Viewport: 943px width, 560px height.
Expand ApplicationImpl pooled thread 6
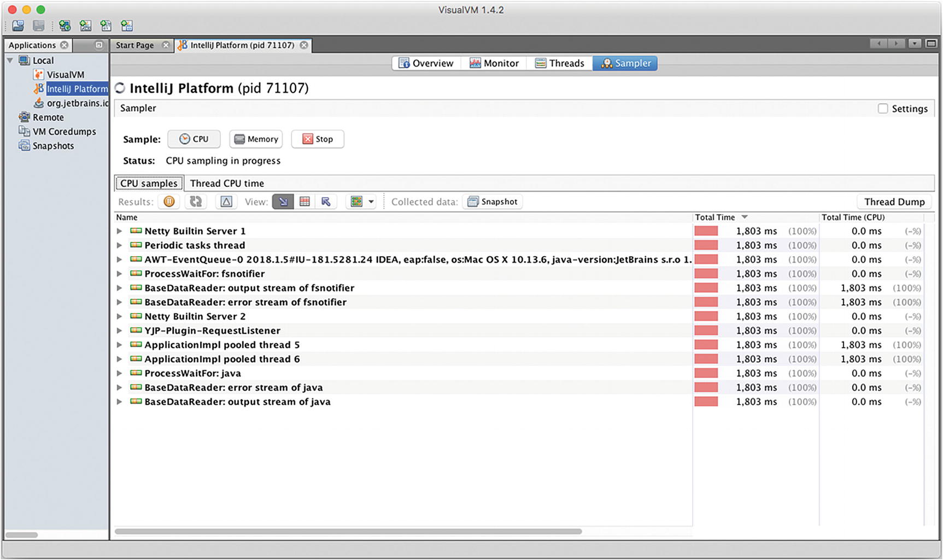point(119,359)
